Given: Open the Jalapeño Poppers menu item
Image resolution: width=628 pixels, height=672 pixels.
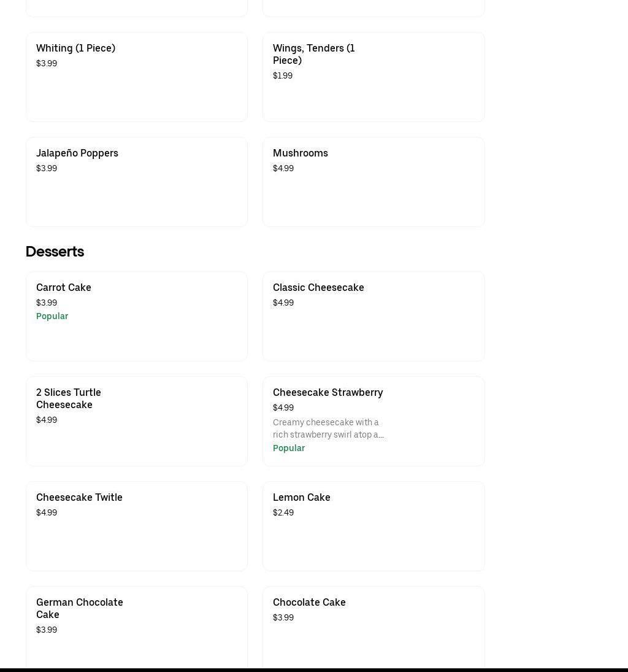Looking at the screenshot, I should [x=137, y=182].
